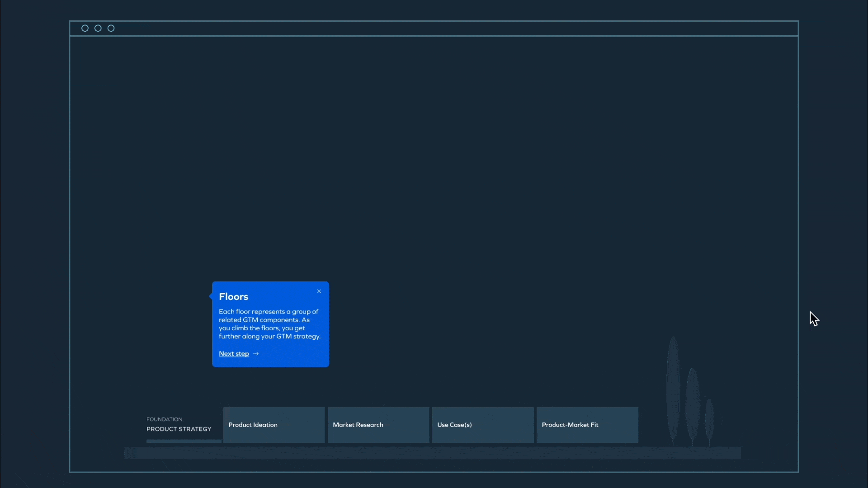Click the smallest tree illustration
Viewport: 868px width, 488px height.
[x=709, y=420]
